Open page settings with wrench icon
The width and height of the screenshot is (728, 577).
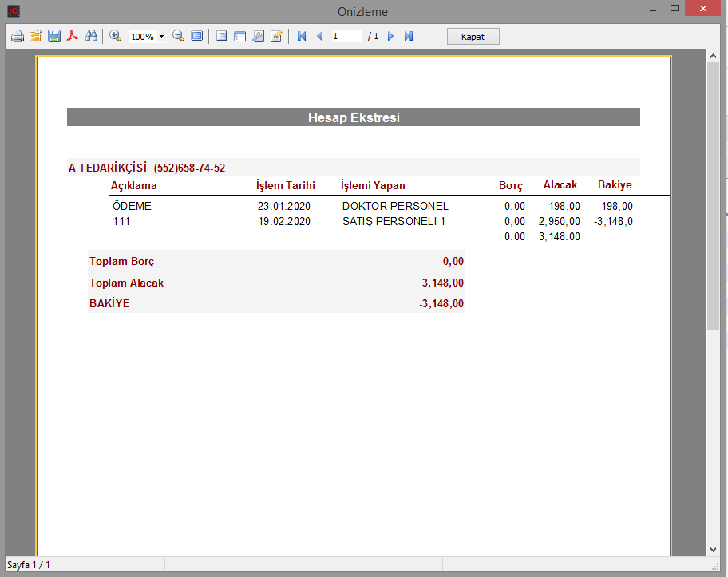(x=258, y=36)
